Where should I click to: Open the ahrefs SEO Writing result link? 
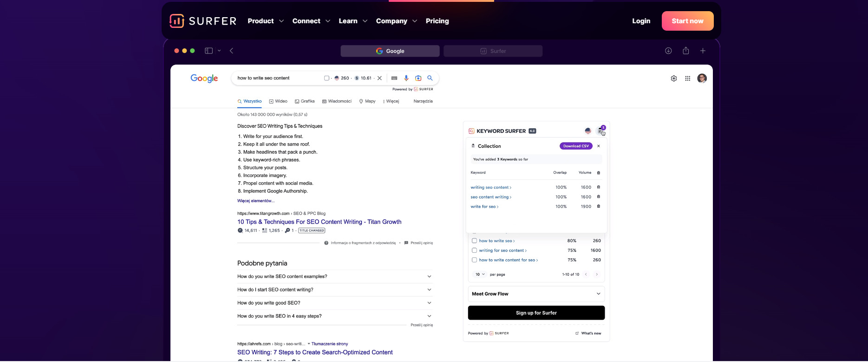[x=315, y=353]
